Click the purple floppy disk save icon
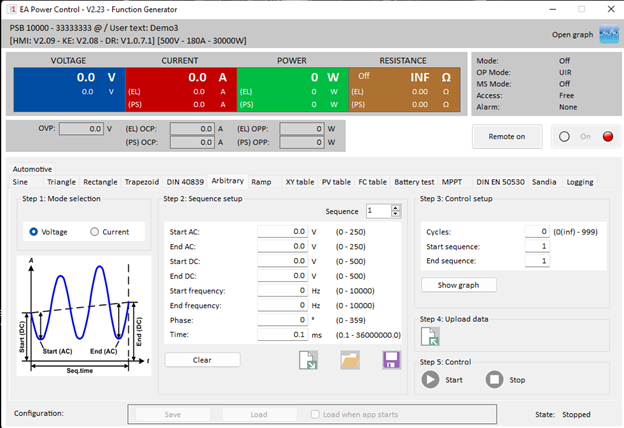The image size is (624, 428). (391, 361)
